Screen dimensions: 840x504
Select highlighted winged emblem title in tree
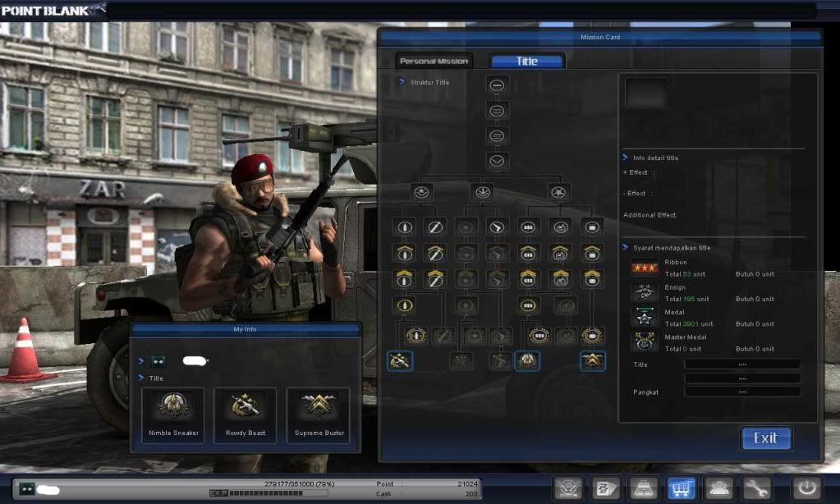(x=527, y=361)
